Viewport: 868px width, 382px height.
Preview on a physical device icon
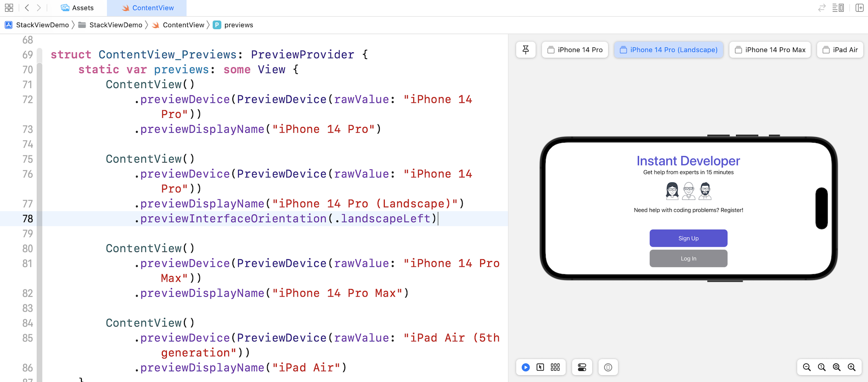608,367
